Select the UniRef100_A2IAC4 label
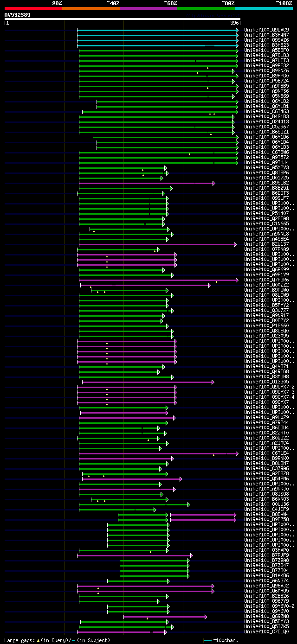The image size is (297, 644). pyautogui.click(x=266, y=443)
